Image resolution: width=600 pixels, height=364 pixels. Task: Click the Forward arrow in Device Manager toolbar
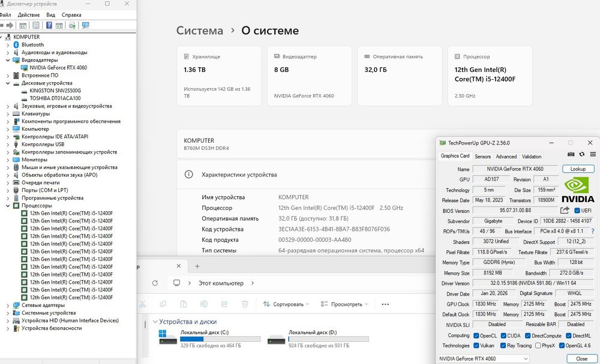[10, 25]
